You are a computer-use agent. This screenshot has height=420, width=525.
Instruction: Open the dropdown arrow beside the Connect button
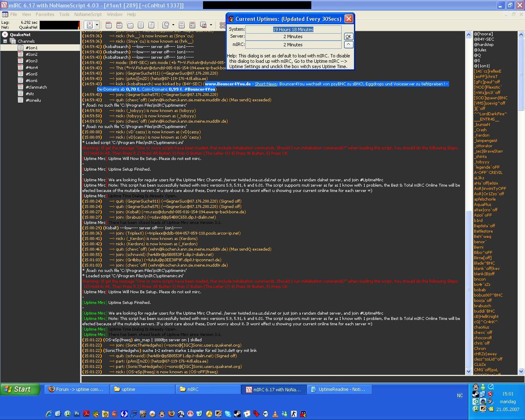(x=97, y=25)
